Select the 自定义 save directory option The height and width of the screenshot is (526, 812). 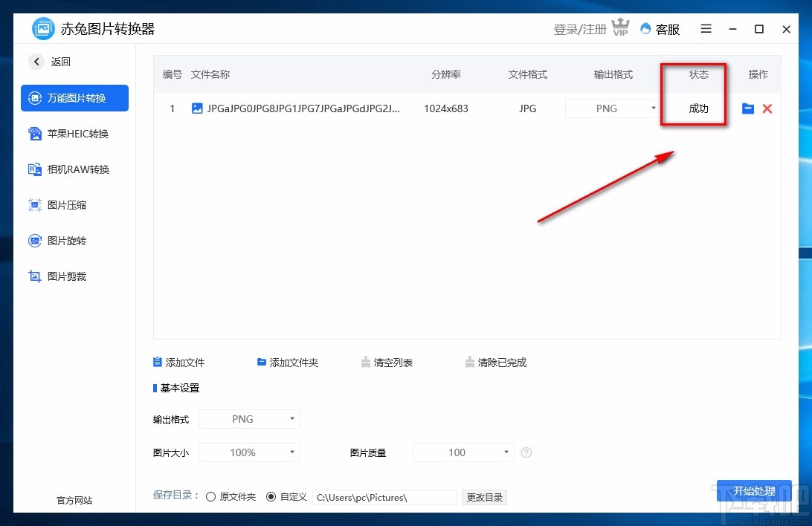click(273, 496)
